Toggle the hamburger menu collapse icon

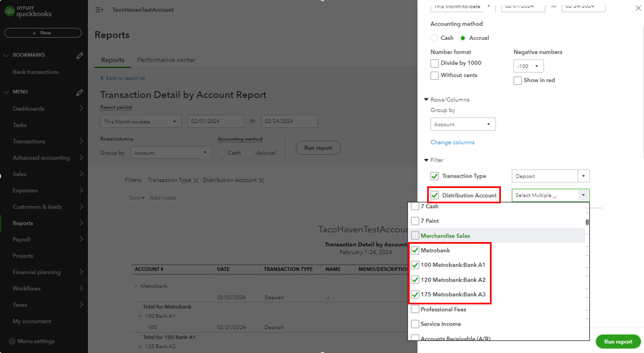[x=99, y=10]
